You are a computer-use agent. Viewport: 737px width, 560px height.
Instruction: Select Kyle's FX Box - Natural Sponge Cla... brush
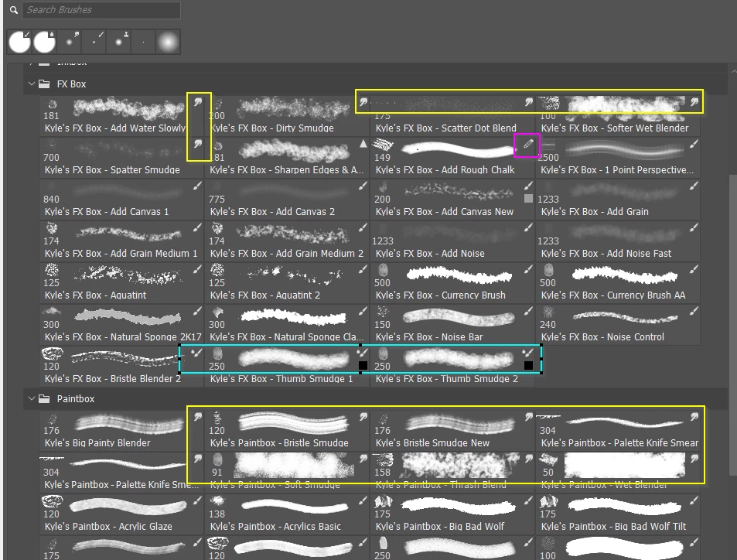click(x=287, y=325)
